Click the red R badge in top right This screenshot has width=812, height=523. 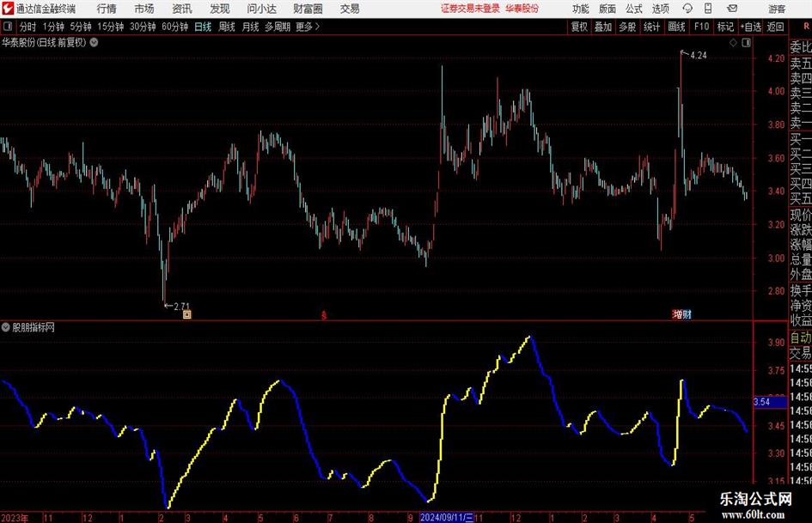click(806, 27)
